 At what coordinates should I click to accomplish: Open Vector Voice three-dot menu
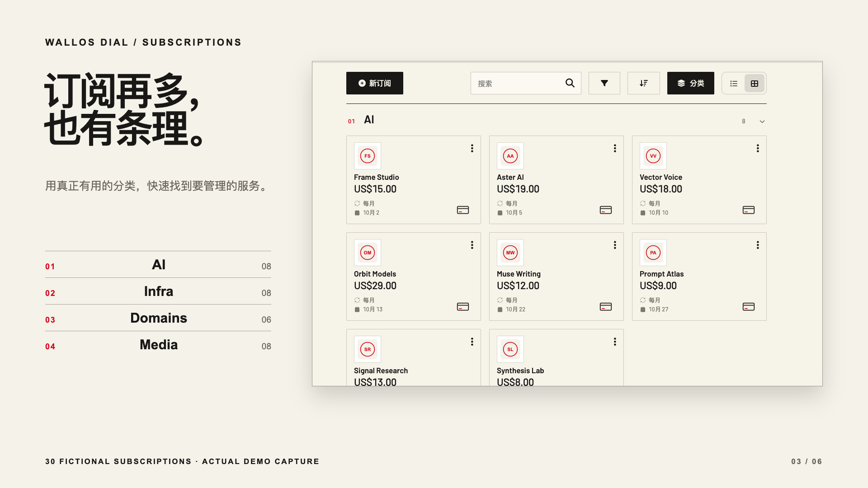pos(758,148)
